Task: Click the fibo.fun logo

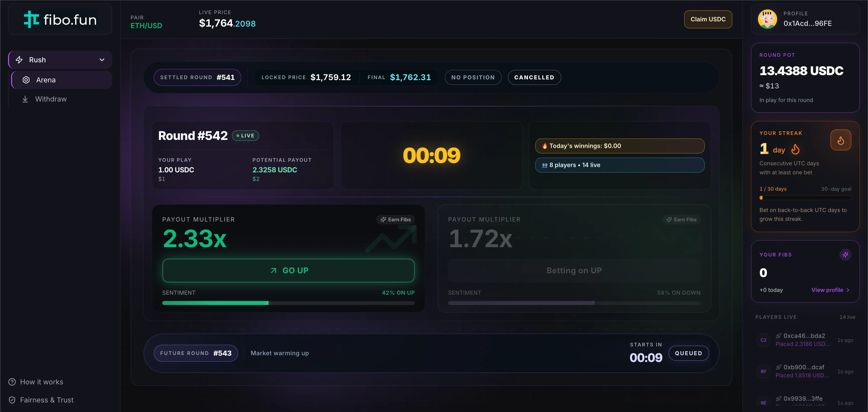Action: [x=60, y=20]
